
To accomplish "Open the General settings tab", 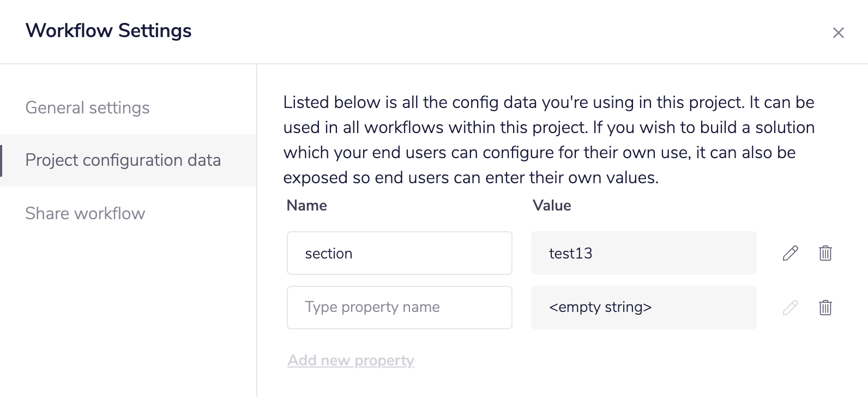I will tap(87, 108).
